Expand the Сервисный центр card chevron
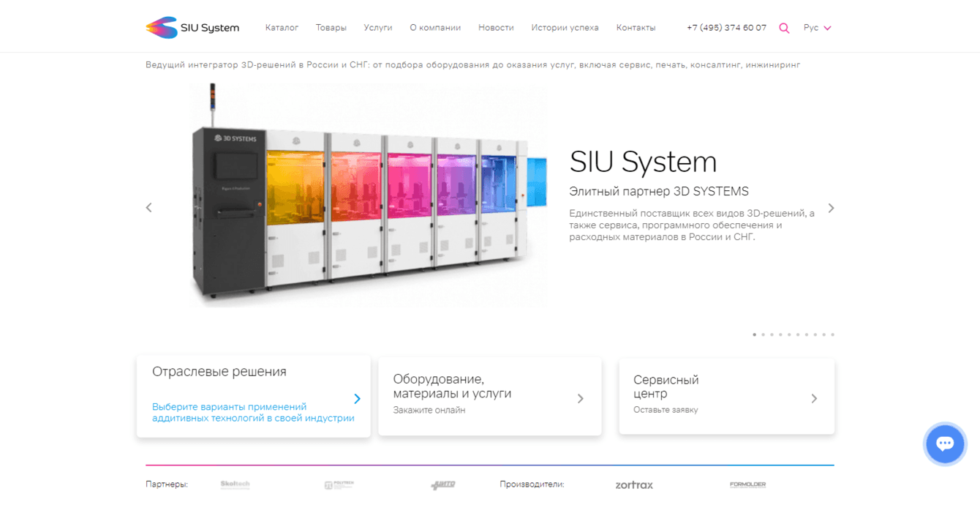 (814, 398)
